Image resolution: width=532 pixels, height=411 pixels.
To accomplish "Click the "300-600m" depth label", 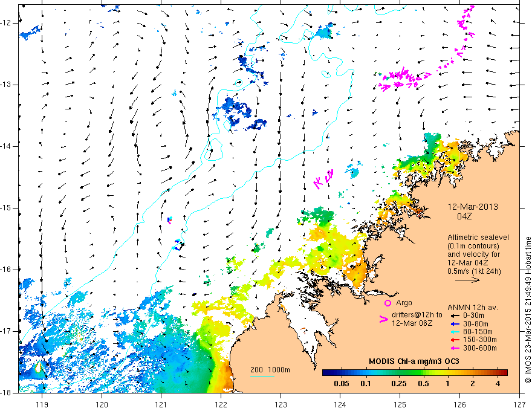I will pos(480,348).
